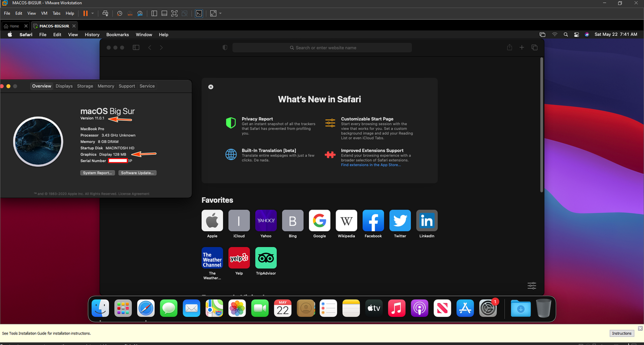The width and height of the screenshot is (644, 345).
Task: Open System Preferences from the Dock
Action: [x=488, y=308]
